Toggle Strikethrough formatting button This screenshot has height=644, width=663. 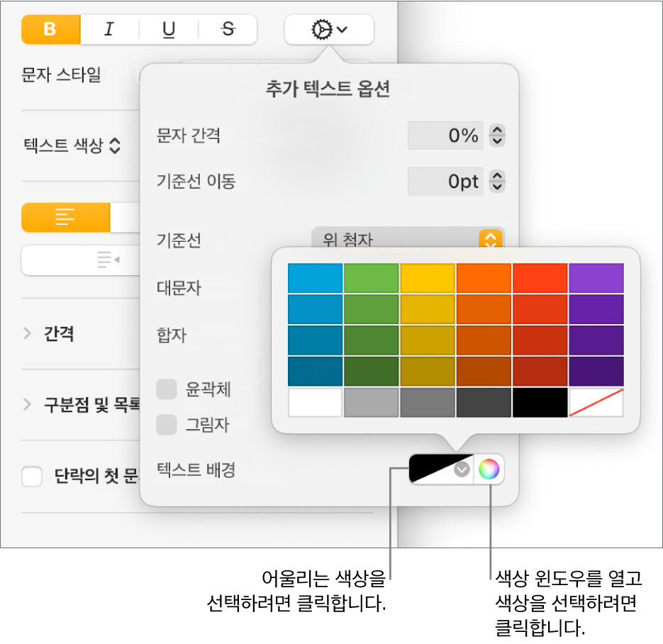(228, 30)
